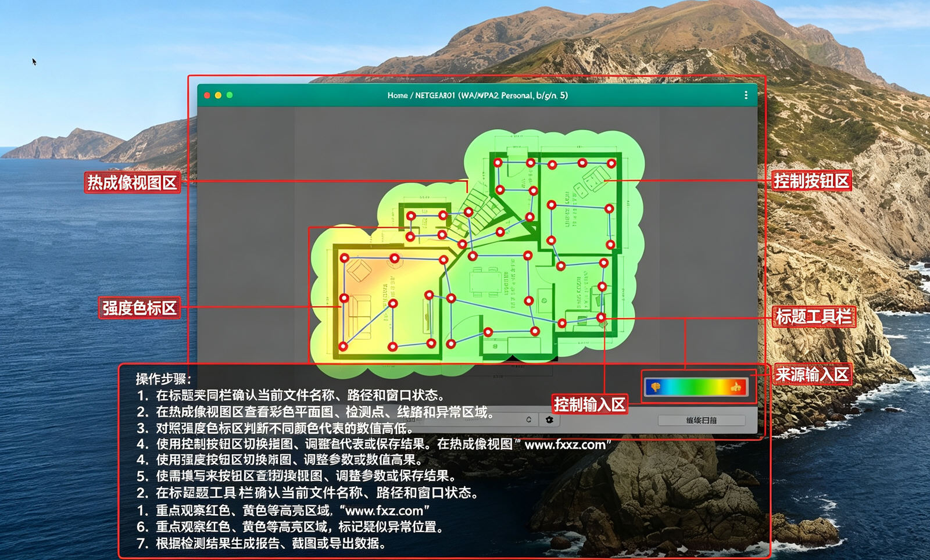
Task: Click the thumbs-up icon on the signal legend
Action: pyautogui.click(x=736, y=387)
